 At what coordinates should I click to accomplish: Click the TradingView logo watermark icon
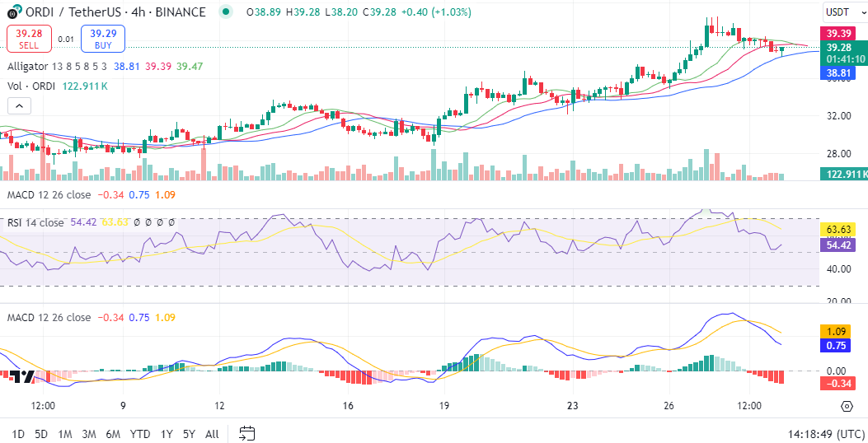pos(22,376)
